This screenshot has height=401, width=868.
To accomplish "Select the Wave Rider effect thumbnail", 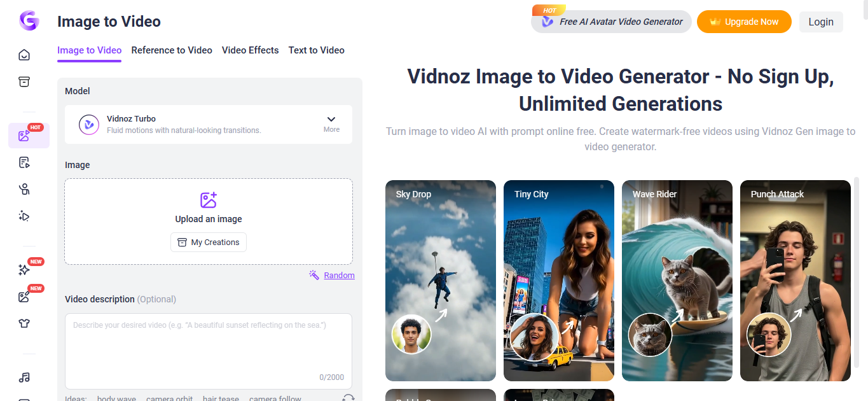I will [x=677, y=281].
